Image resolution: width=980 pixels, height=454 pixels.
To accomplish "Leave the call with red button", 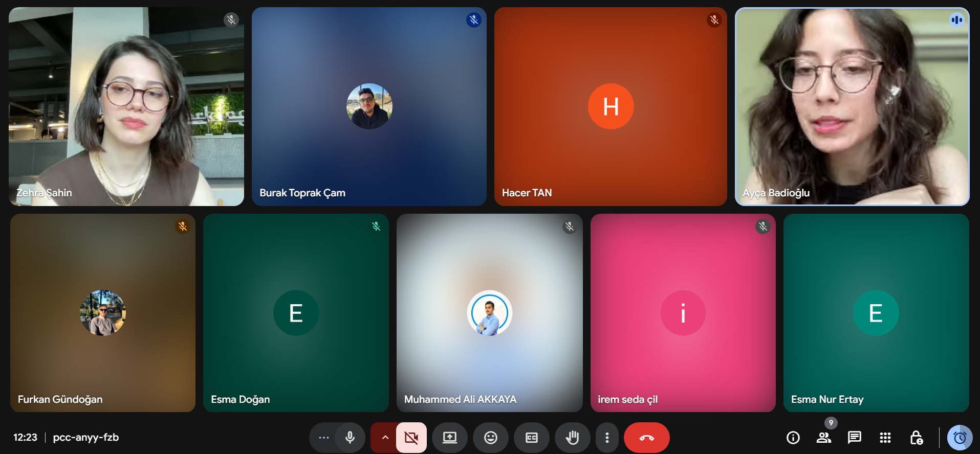I will coord(646,438).
